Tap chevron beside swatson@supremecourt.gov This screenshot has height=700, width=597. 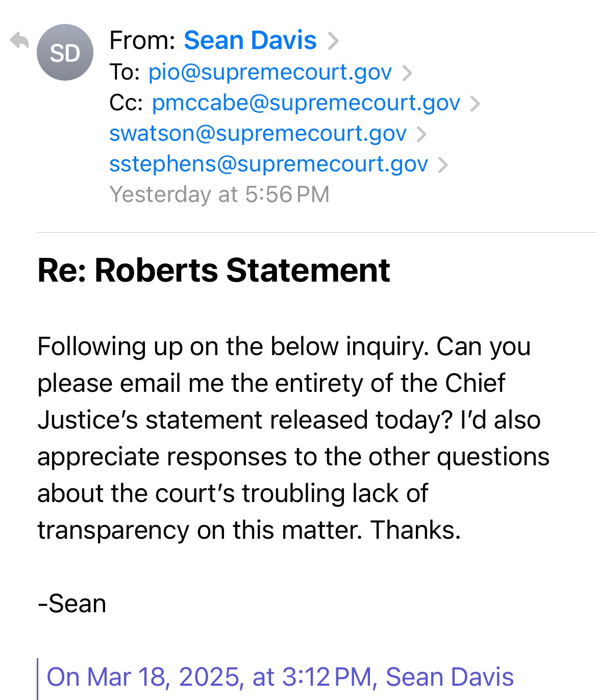click(421, 134)
